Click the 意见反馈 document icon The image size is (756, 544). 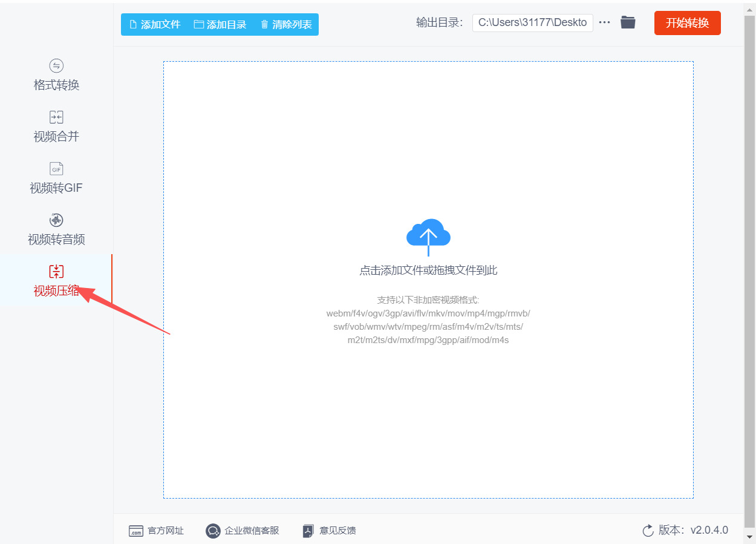tap(308, 531)
